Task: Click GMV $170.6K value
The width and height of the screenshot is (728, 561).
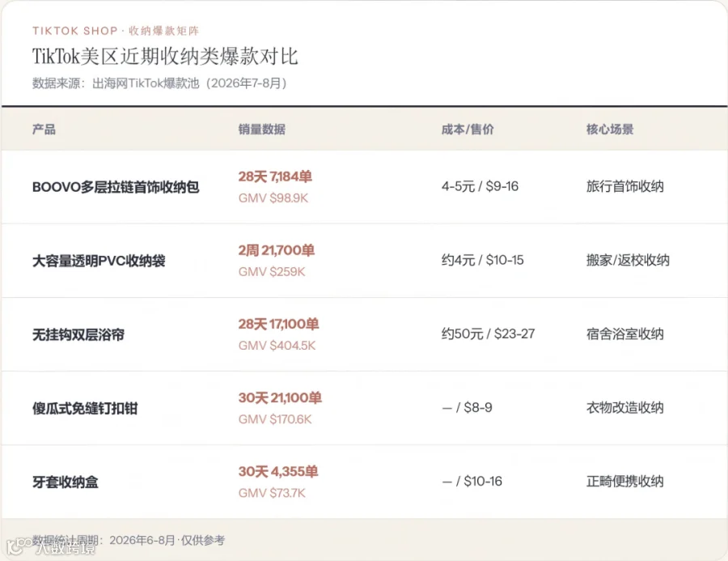Action: pos(275,419)
